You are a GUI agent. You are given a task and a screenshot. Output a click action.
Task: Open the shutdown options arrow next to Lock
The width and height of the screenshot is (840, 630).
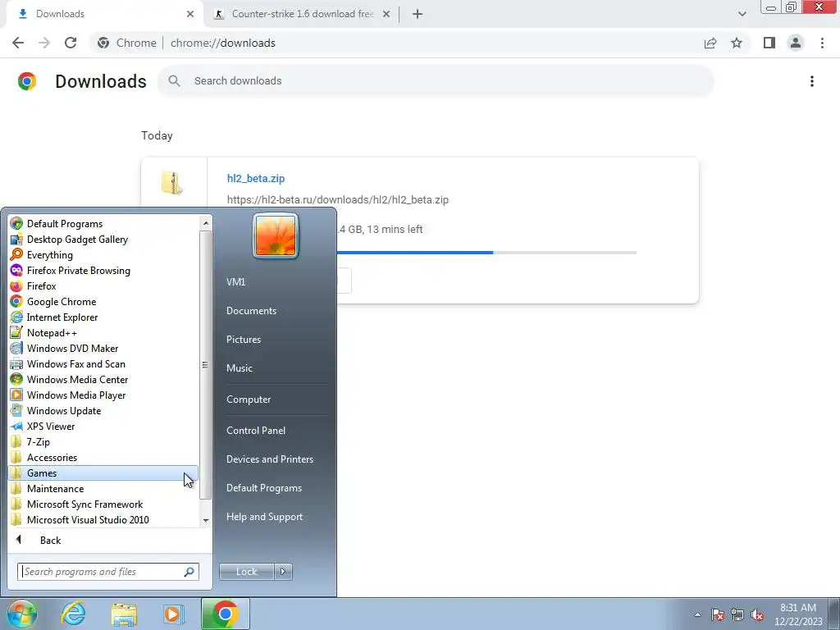[x=283, y=572]
